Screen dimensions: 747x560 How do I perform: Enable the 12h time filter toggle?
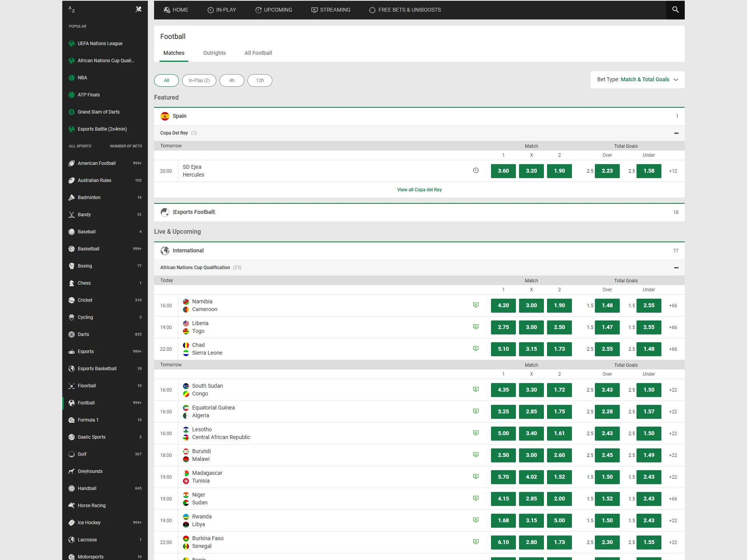click(x=260, y=80)
